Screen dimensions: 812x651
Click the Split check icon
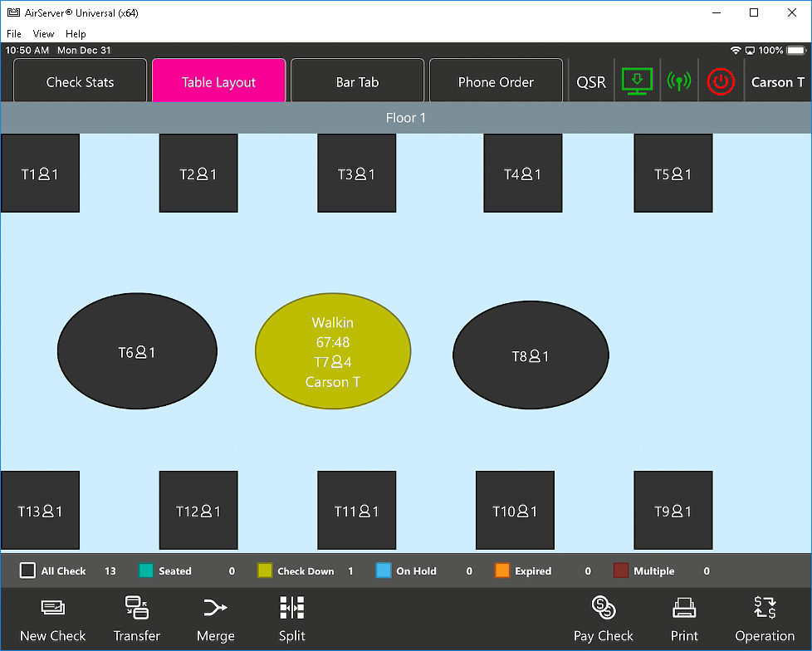[x=292, y=609]
